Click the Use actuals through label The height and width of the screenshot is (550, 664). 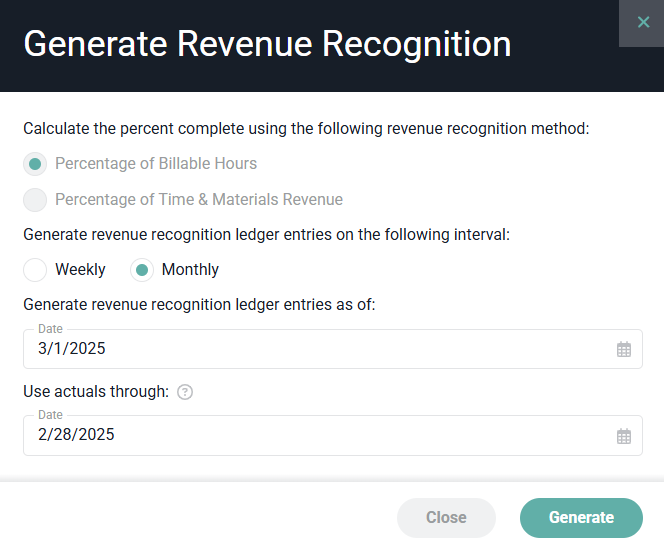coord(96,392)
